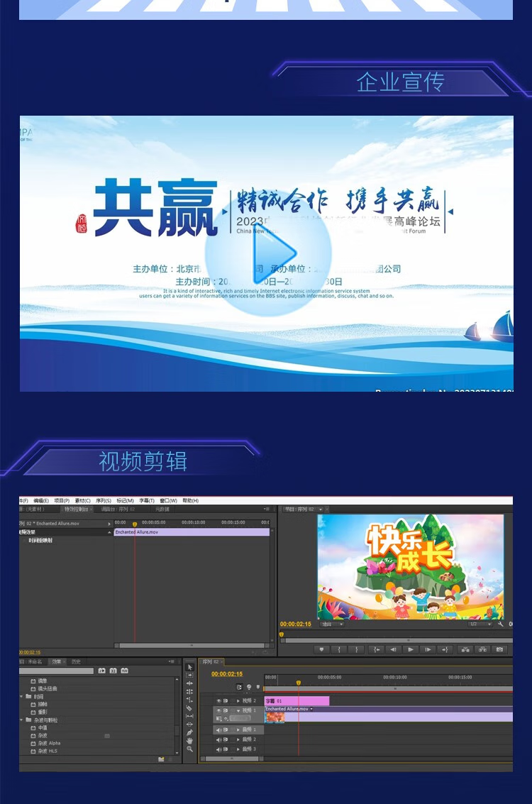Toggle sync lock for 视频 2 track
Image resolution: width=532 pixels, height=804 pixels.
click(x=226, y=700)
